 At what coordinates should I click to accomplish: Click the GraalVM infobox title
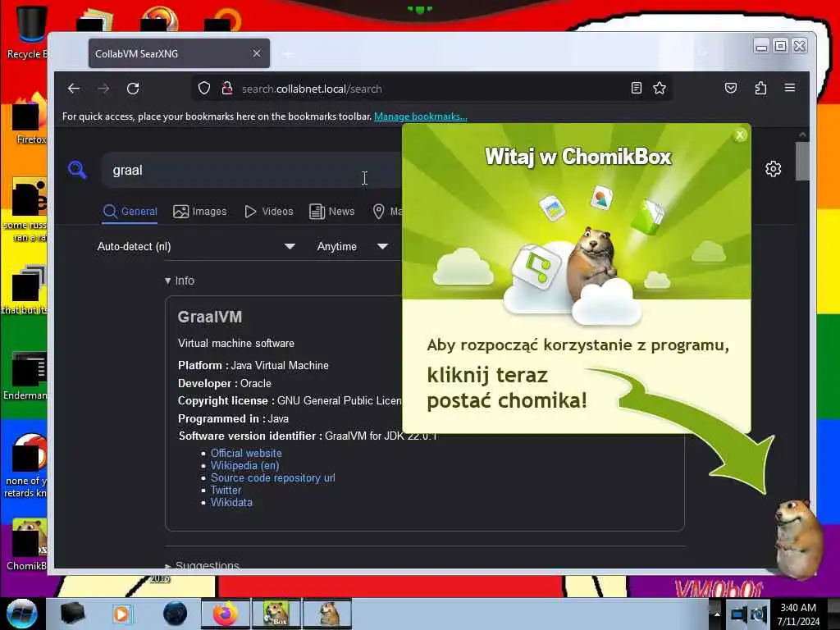pos(210,317)
